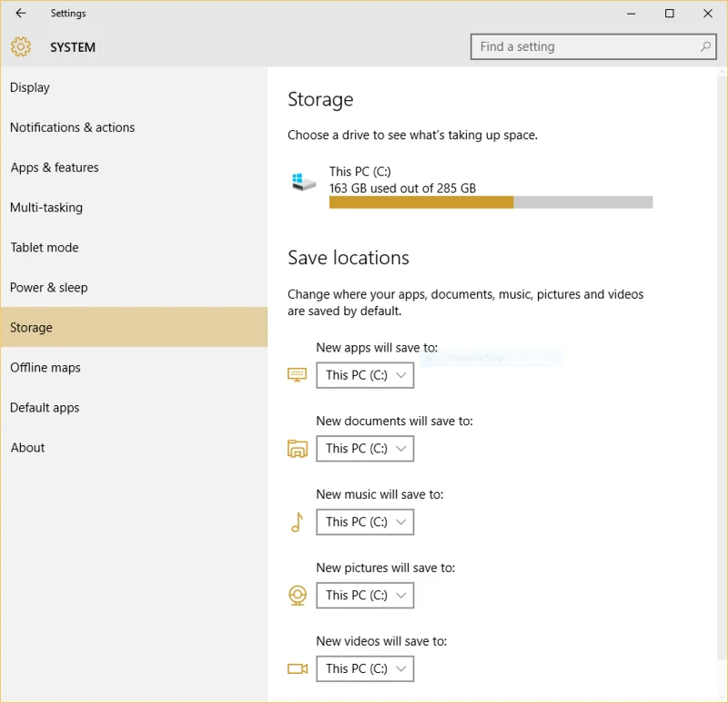The width and height of the screenshot is (728, 703).
Task: Click the Find a setting search box
Action: [593, 46]
